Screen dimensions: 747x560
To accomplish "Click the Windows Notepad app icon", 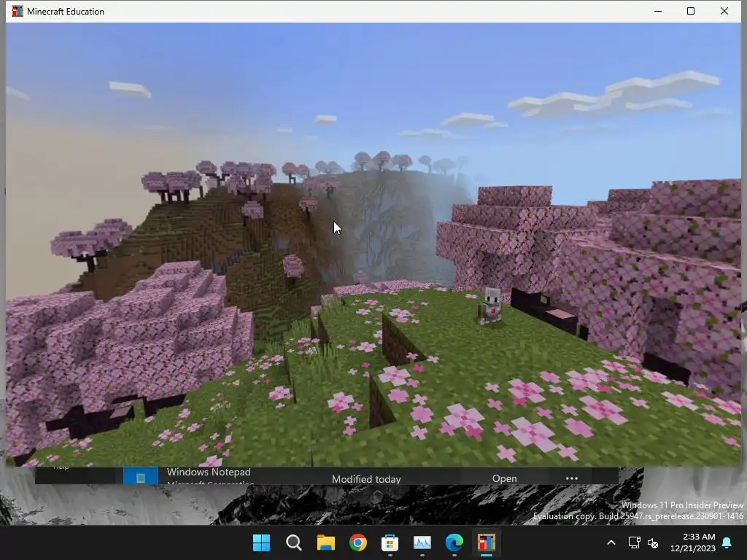I will coord(141,477).
